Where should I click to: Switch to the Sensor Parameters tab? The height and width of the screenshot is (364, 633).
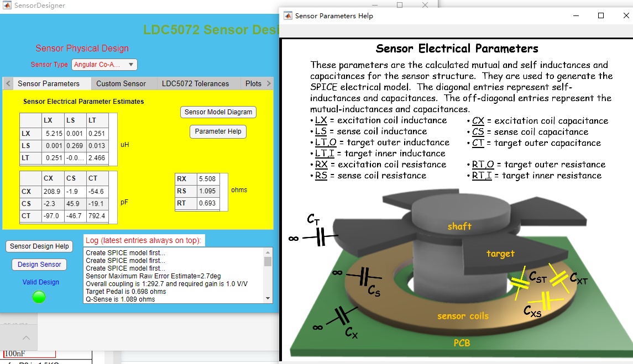coord(49,83)
